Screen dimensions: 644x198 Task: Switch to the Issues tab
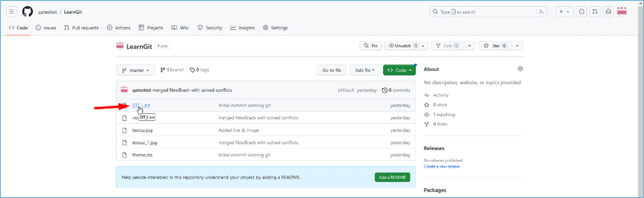[46, 28]
